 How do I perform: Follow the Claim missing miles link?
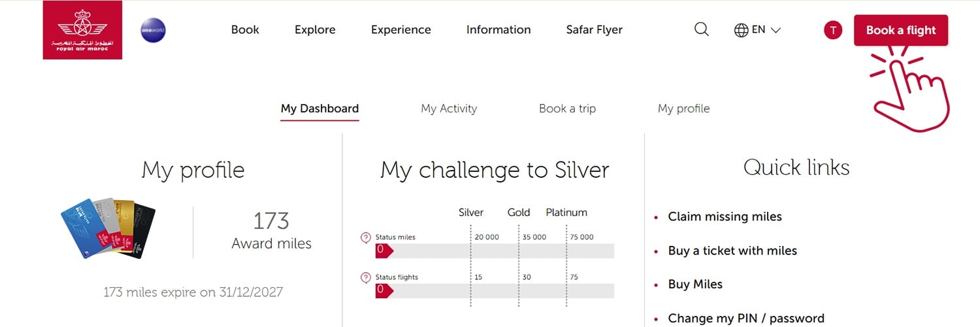pyautogui.click(x=725, y=216)
